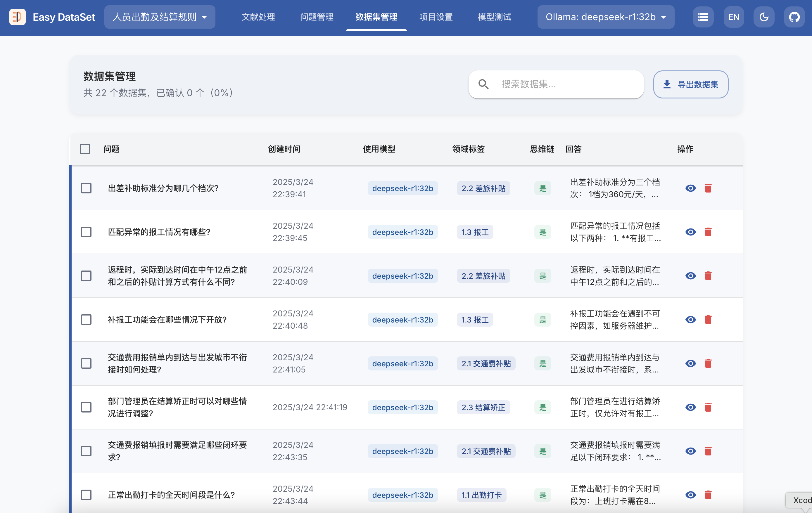The height and width of the screenshot is (513, 812).
Task: Delete the 补报工功能 dataset row
Action: (708, 320)
